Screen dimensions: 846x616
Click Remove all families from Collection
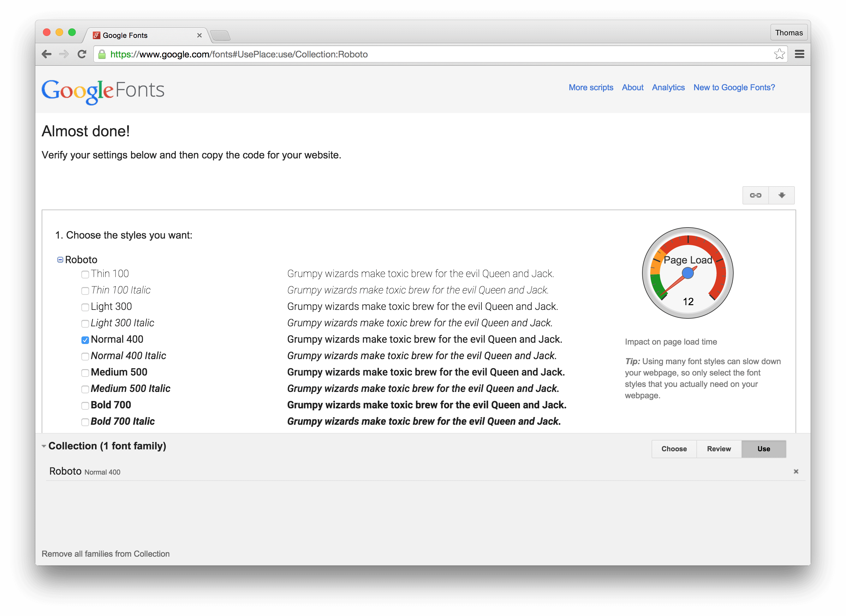coord(105,554)
